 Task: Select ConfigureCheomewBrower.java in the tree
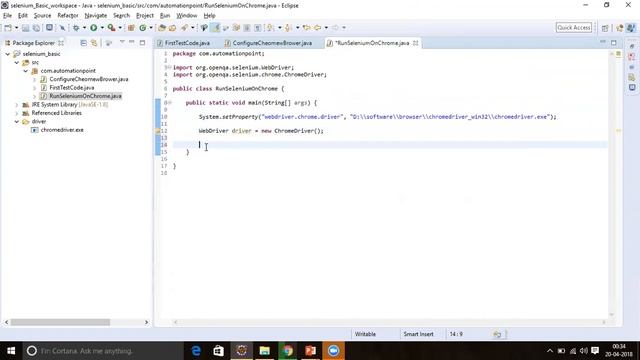coord(89,79)
